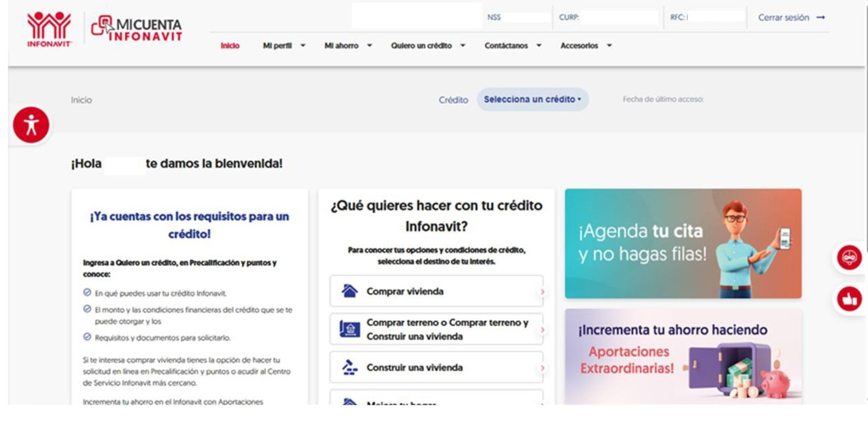Click the te damos la bienvenida greeting
Viewport: 868px width, 433px height.
[214, 164]
